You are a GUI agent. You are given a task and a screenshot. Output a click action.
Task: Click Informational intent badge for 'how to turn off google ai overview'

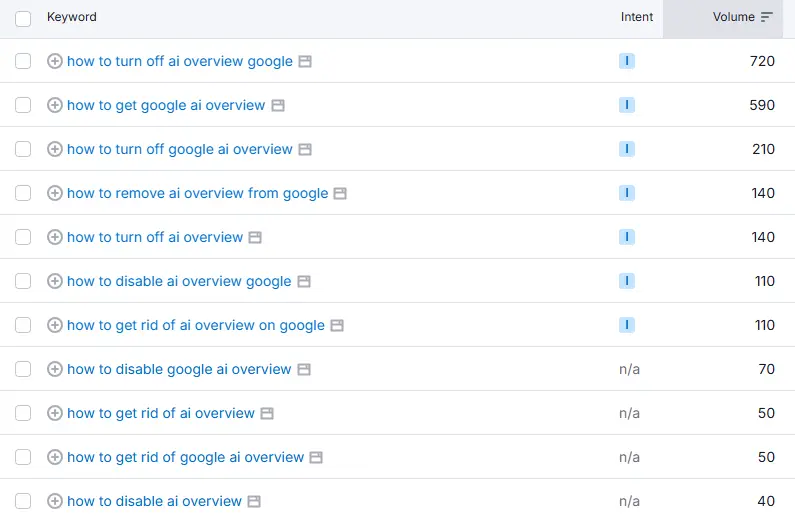coord(627,150)
